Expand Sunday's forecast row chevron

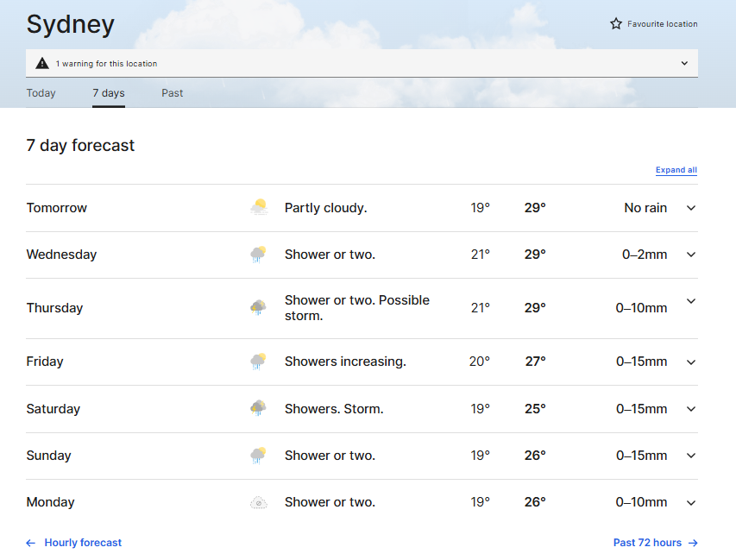point(691,456)
